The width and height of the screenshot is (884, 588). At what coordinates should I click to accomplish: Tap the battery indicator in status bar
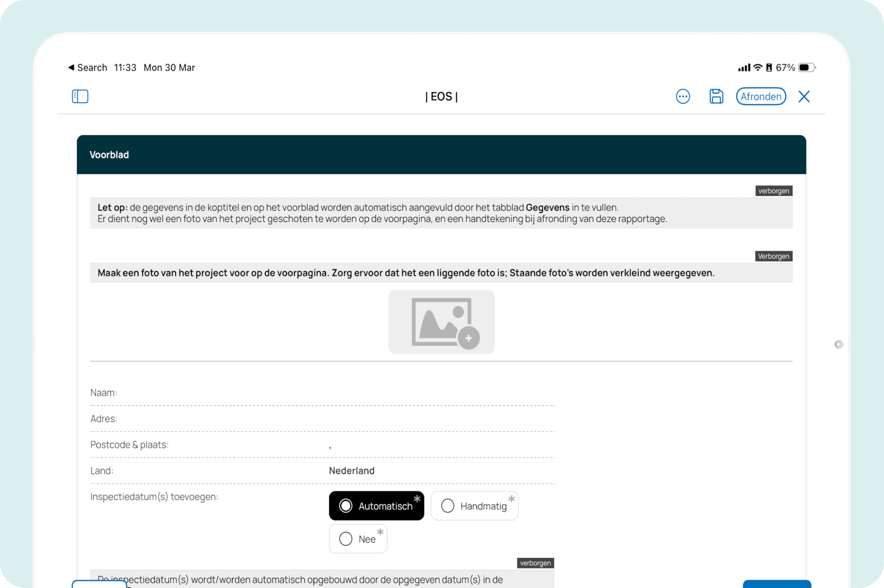point(806,68)
